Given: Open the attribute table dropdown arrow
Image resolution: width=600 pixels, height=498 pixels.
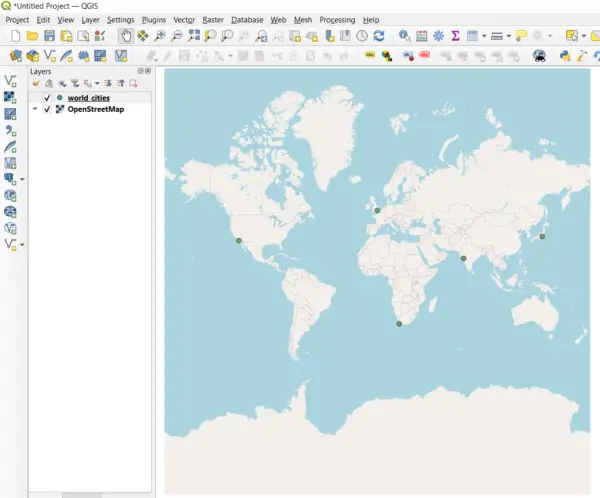Looking at the screenshot, I should [x=484, y=36].
